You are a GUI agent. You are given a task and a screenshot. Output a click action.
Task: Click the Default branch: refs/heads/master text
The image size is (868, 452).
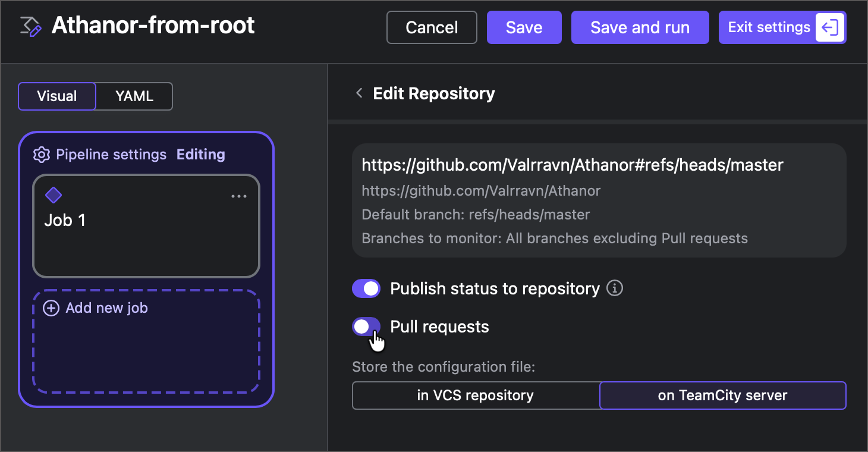click(x=476, y=215)
